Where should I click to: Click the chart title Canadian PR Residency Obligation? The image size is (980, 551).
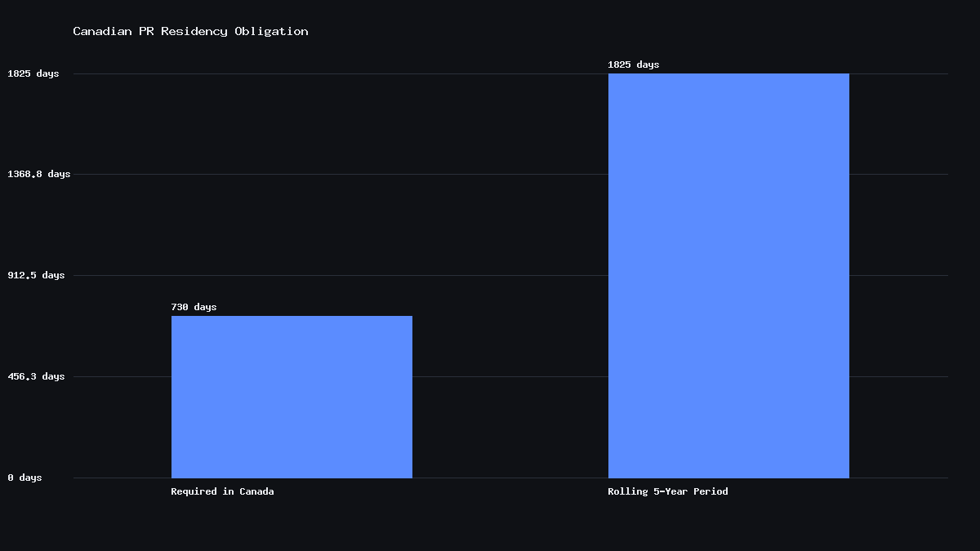coord(190,31)
